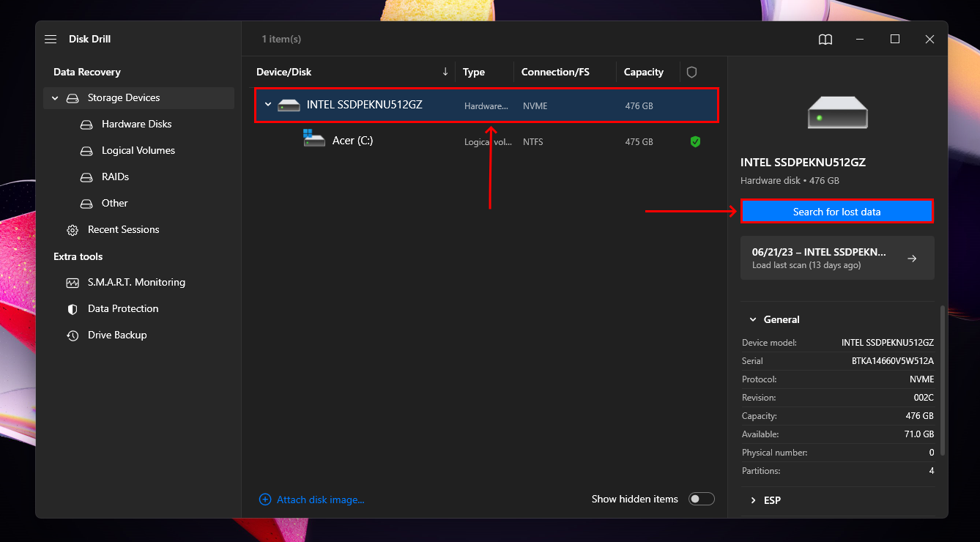Select Other in the sidebar
Viewport: 980px width, 542px height.
coord(114,203)
